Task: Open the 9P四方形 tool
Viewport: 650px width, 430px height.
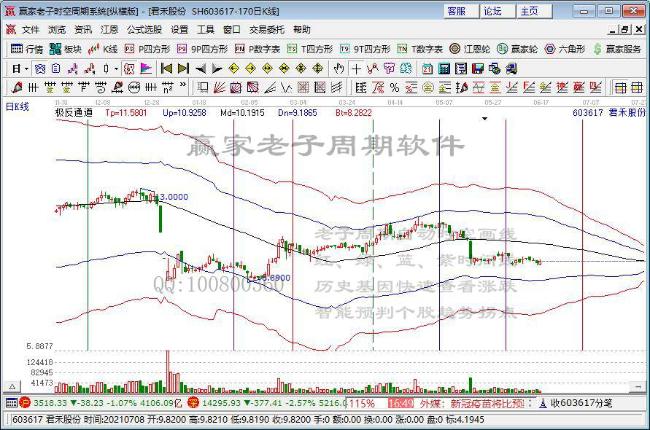Action: [202, 49]
